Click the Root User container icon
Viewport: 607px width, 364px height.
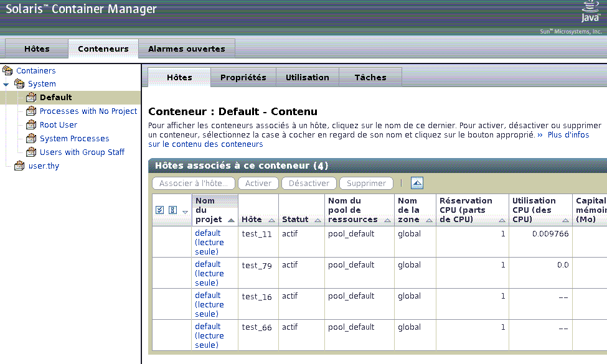pyautogui.click(x=31, y=124)
